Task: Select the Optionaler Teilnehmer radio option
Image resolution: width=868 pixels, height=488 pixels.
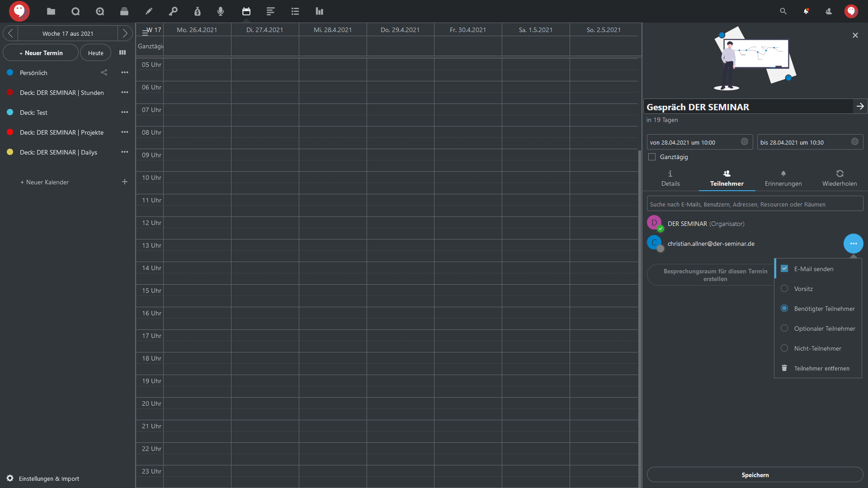Action: pyautogui.click(x=784, y=328)
